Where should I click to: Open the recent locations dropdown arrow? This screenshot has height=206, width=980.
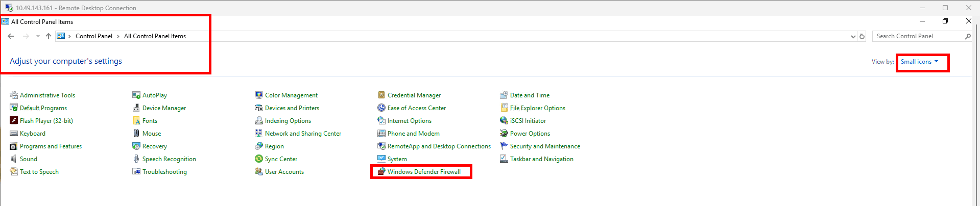pos(38,36)
